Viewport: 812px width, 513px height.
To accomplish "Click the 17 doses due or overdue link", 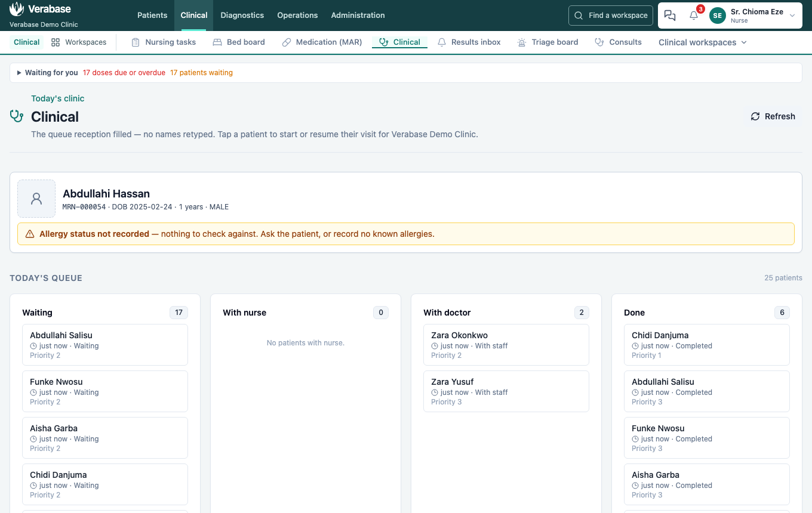I will [x=124, y=73].
